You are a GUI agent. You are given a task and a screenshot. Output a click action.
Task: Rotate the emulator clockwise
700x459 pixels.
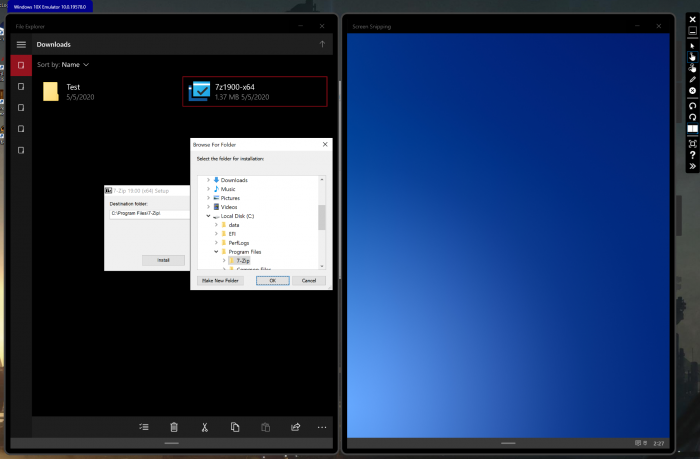(x=692, y=117)
